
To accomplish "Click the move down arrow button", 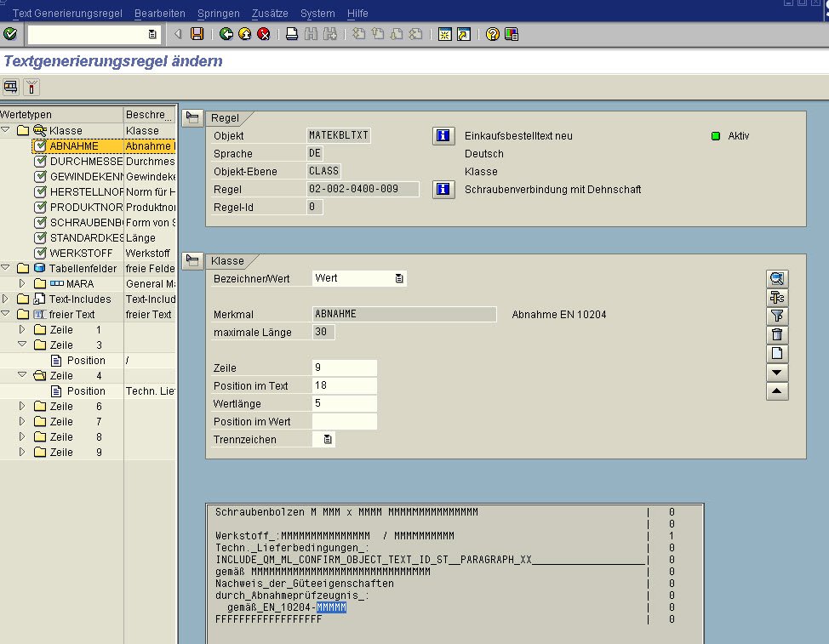I will click(777, 373).
